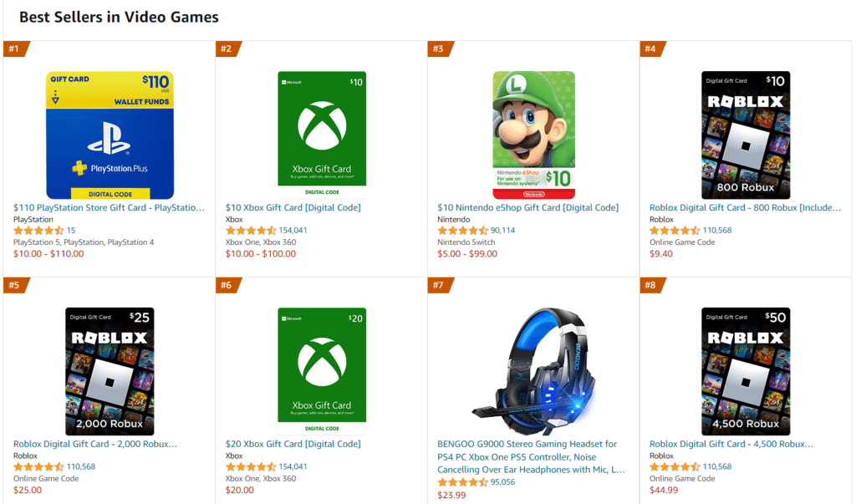
Task: Open the 2,000 Robux gift card image
Action: click(110, 371)
